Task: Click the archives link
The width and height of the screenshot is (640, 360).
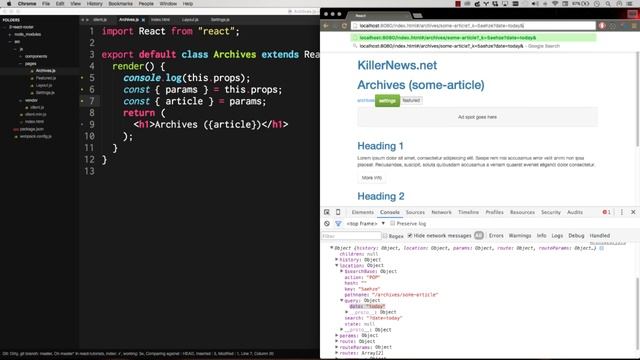Action: point(366,100)
